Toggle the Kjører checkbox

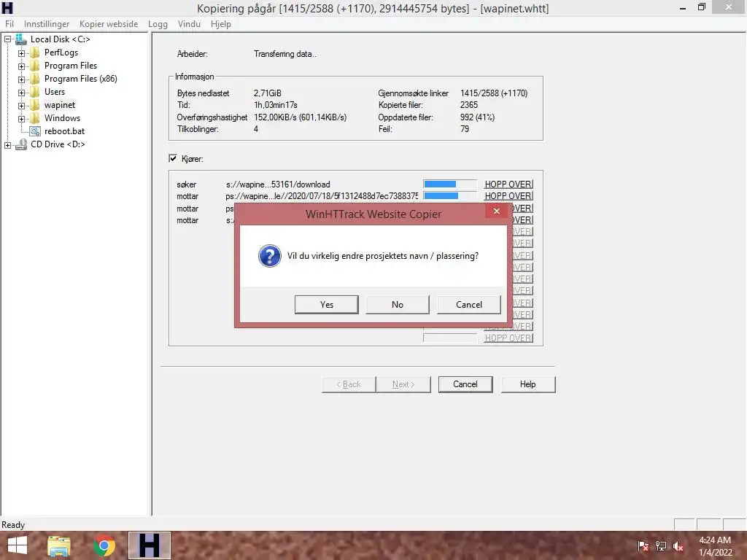tap(173, 158)
